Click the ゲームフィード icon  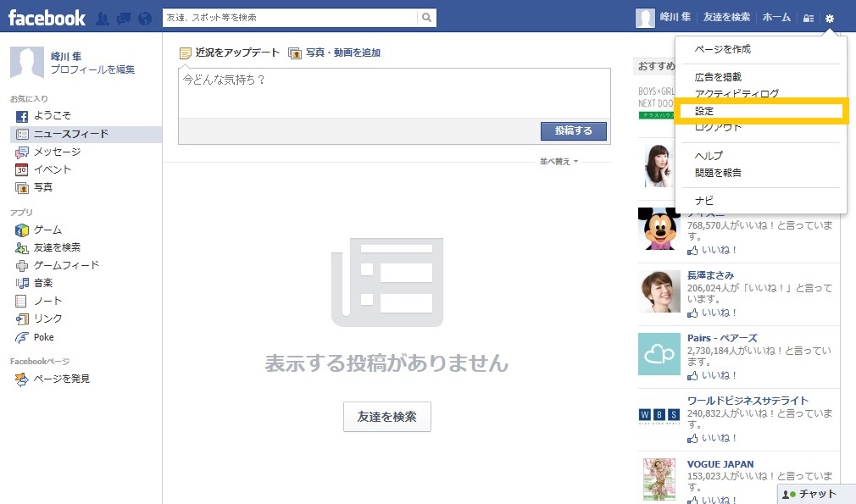click(x=22, y=266)
